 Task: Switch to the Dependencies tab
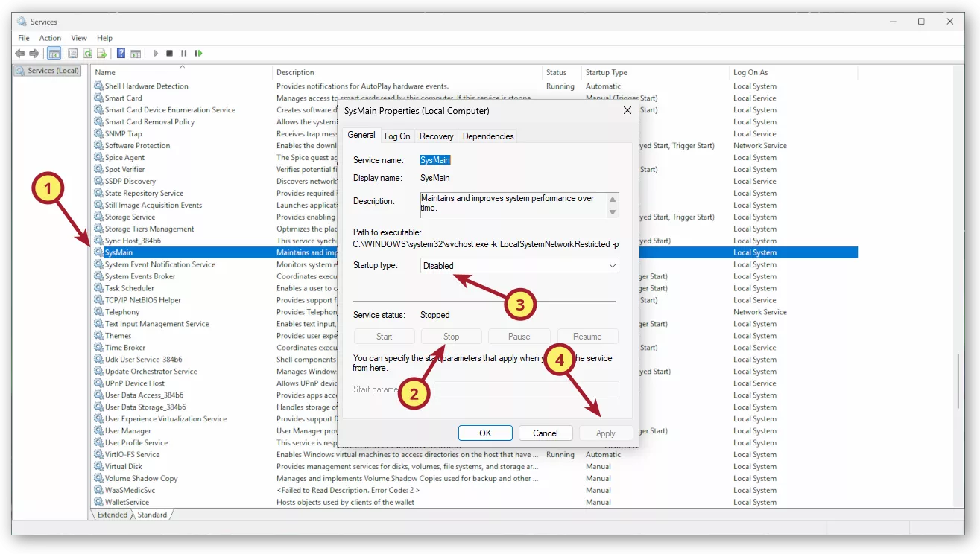[x=488, y=136]
